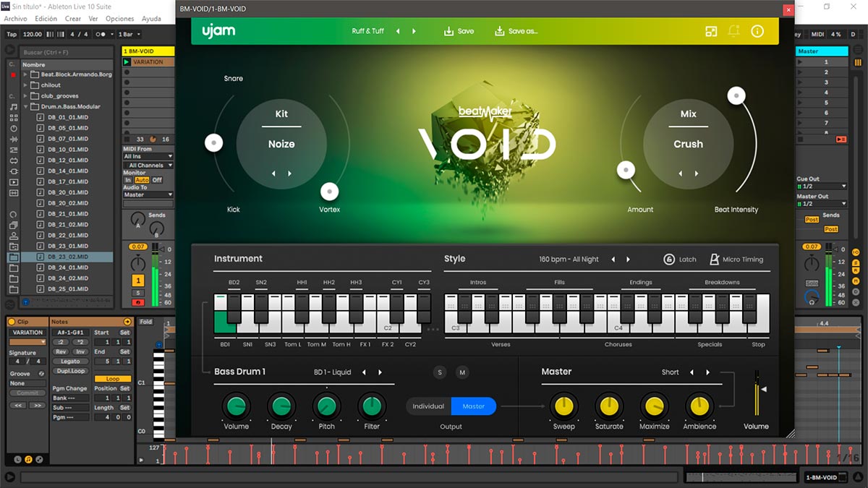Open the Samples category icon in browser sidebar

(x=13, y=193)
